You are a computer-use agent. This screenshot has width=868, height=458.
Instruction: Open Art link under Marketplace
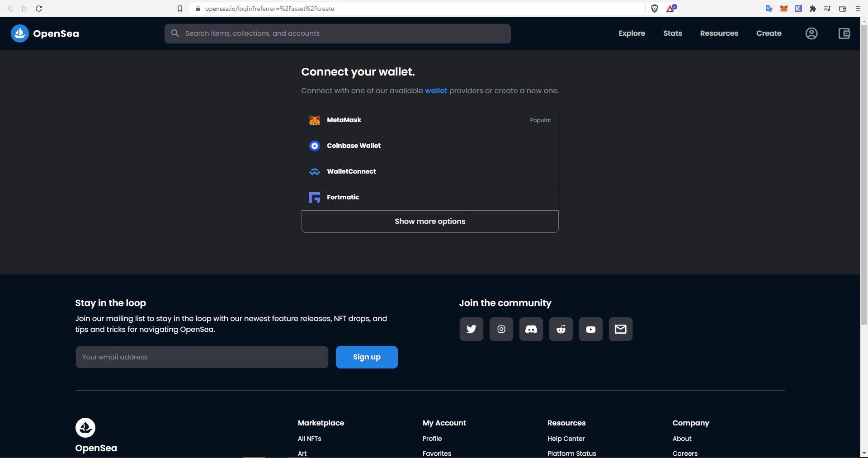[302, 453]
